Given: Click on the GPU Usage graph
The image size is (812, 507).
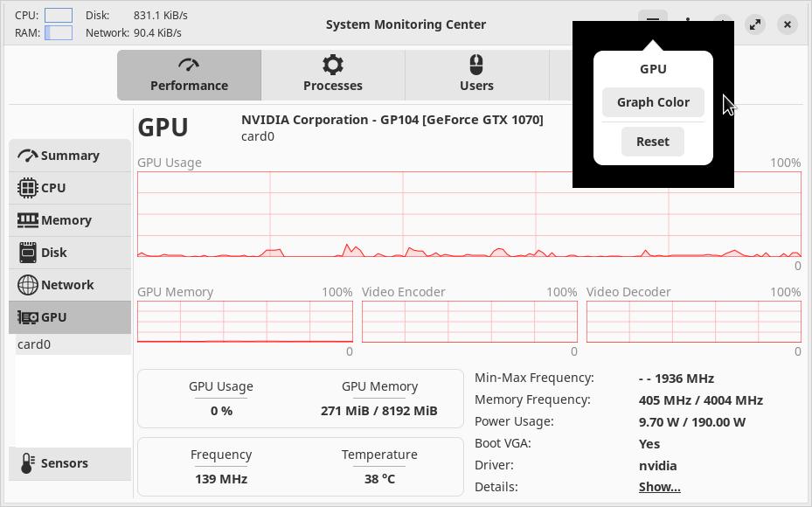Looking at the screenshot, I should [x=468, y=214].
